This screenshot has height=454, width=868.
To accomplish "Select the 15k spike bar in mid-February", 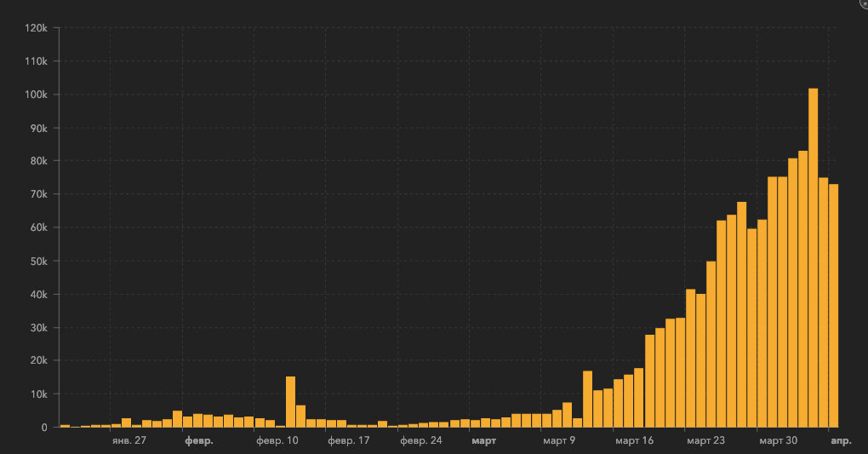I will click(291, 402).
